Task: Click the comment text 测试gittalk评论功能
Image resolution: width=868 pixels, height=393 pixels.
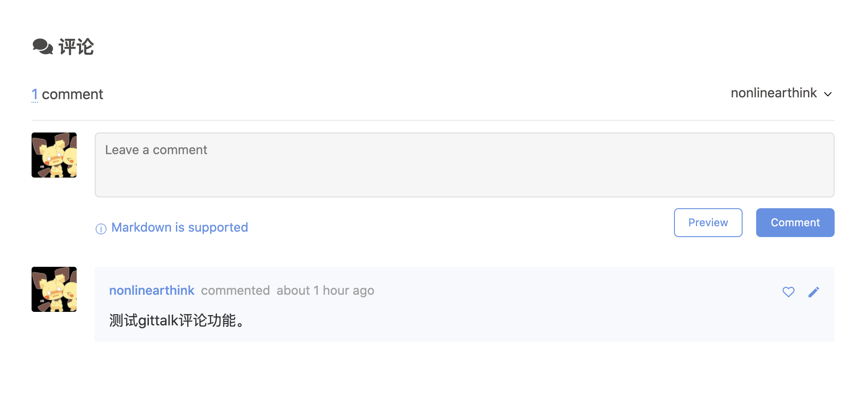Action: pos(177,320)
